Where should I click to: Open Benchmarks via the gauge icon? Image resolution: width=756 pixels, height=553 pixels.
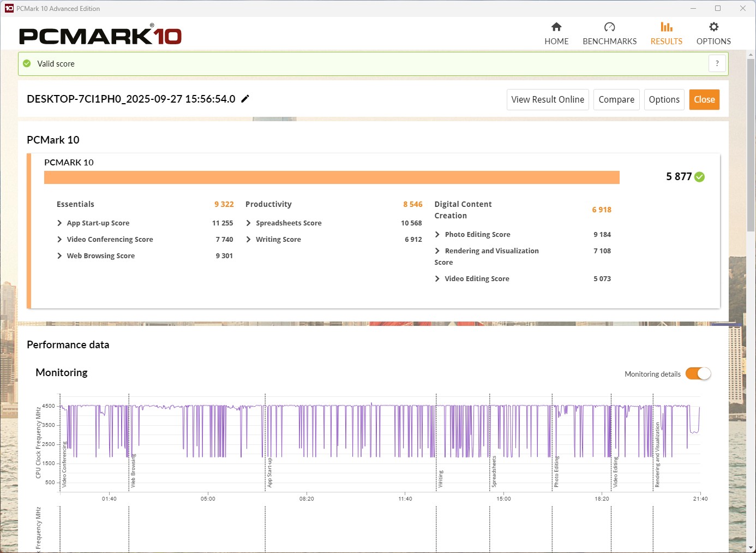[609, 27]
